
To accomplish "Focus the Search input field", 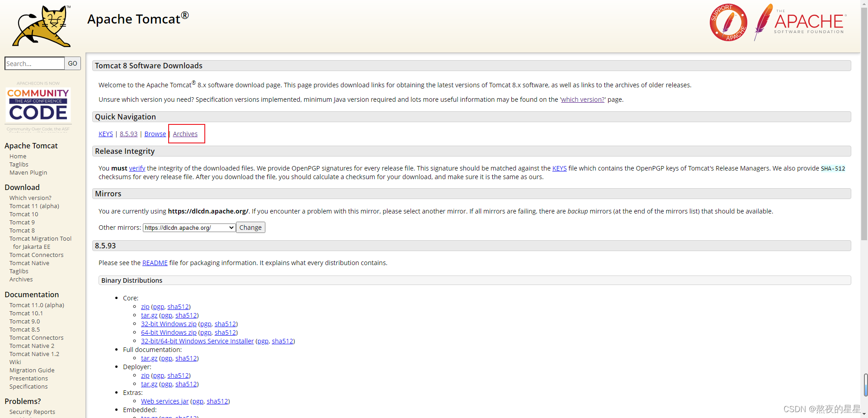I will point(34,63).
